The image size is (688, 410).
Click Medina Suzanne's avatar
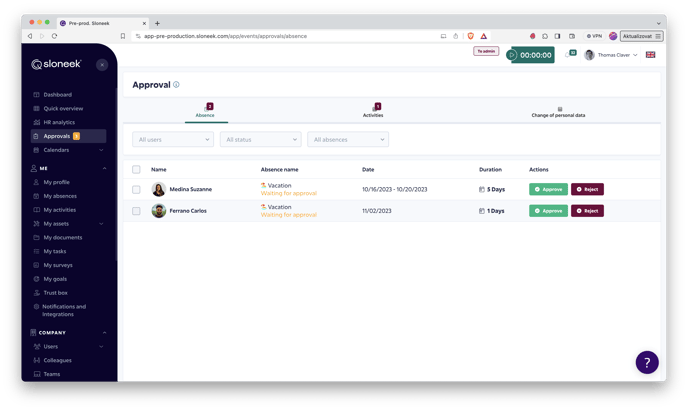(159, 190)
